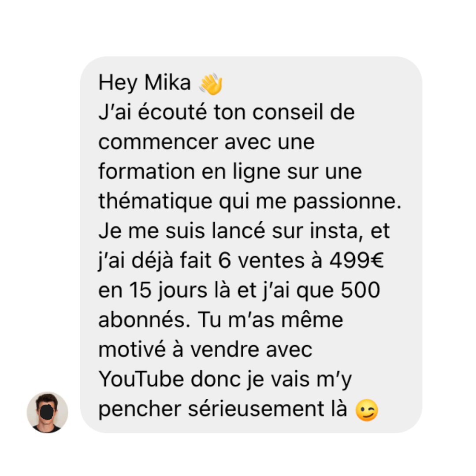Click the word 'thématique' in the message
Viewport: 476px width, 476px height.
click(x=155, y=201)
